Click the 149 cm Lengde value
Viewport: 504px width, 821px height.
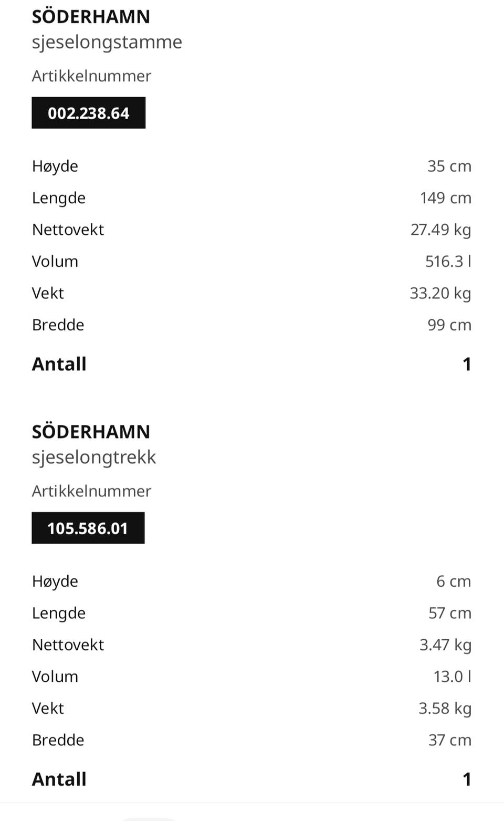pos(445,198)
